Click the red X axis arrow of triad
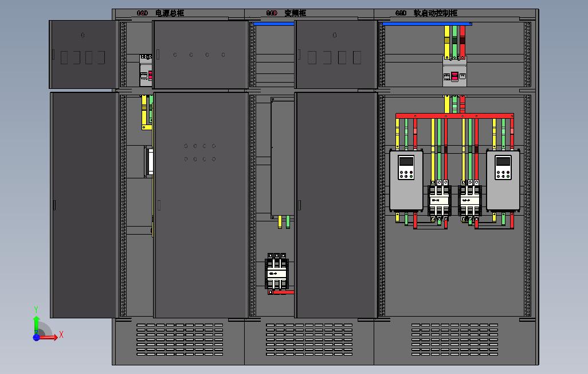 coord(49,337)
